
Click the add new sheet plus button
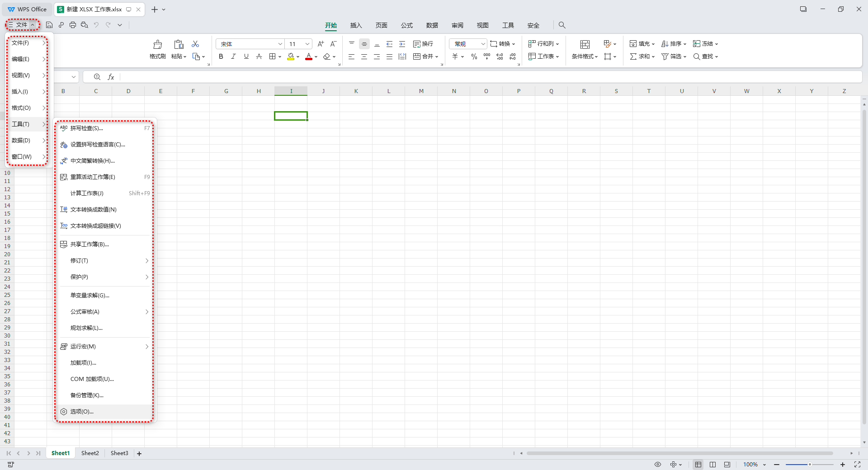[139, 454]
